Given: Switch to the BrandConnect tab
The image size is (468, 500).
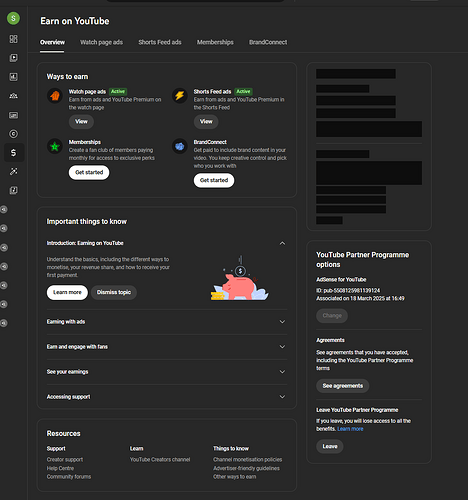Looking at the screenshot, I should [x=268, y=42].
